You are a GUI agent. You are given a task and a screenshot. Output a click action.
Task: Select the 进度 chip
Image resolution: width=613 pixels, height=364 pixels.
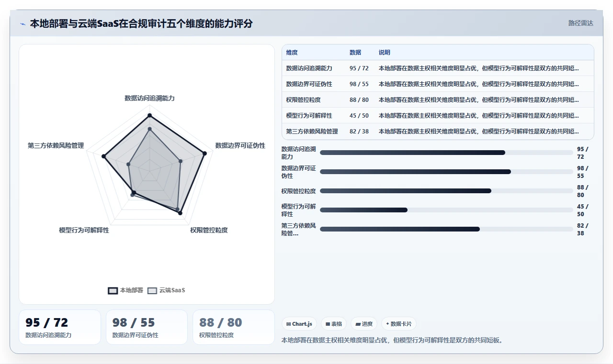[x=364, y=324]
